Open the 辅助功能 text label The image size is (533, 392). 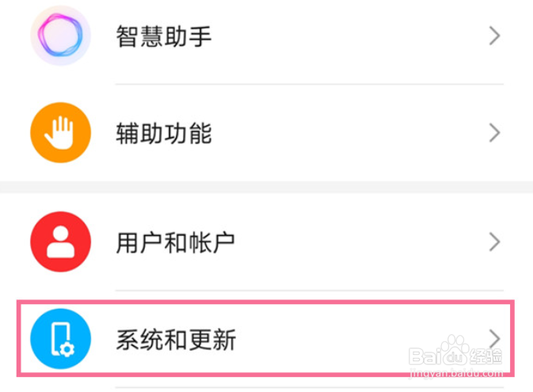click(164, 133)
